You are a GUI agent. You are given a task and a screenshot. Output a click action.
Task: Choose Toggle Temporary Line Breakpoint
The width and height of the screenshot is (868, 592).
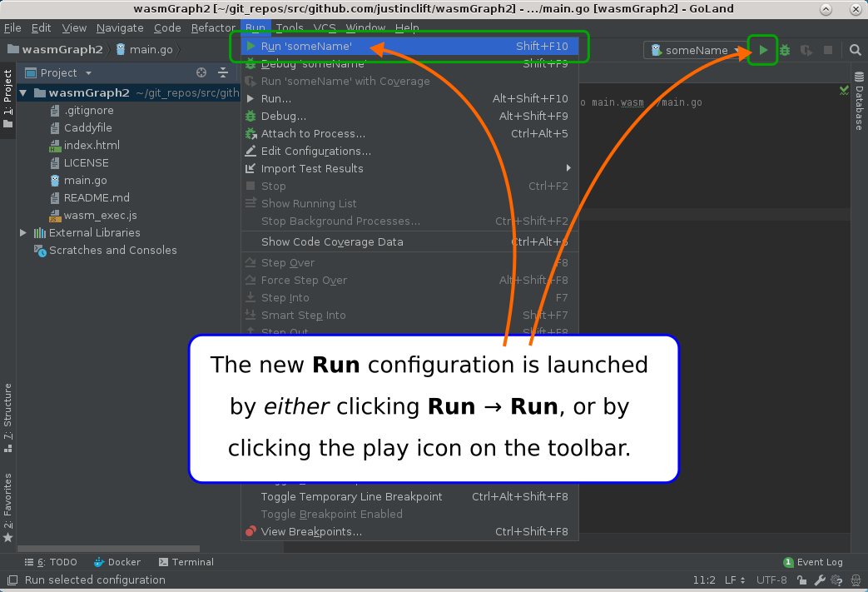point(409,497)
